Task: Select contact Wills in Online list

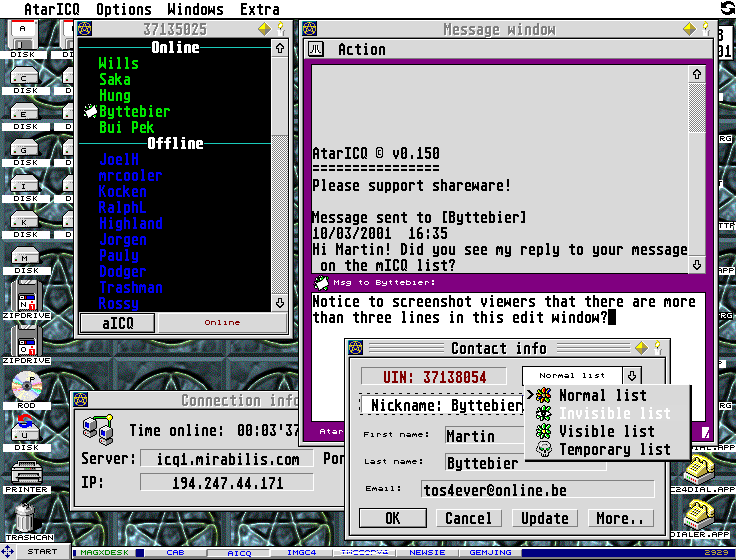Action: tap(118, 63)
